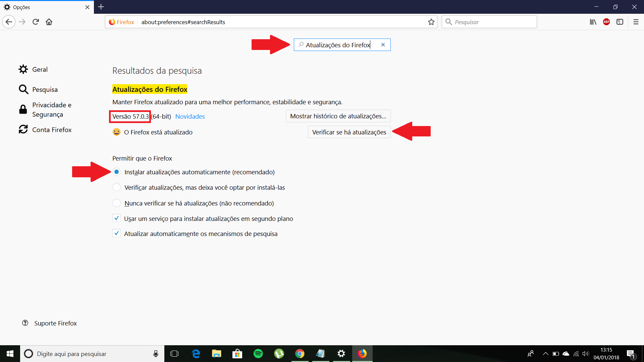Viewport: 644px width, 362px height.
Task: Click the forward navigation arrow
Action: pyautogui.click(x=22, y=22)
